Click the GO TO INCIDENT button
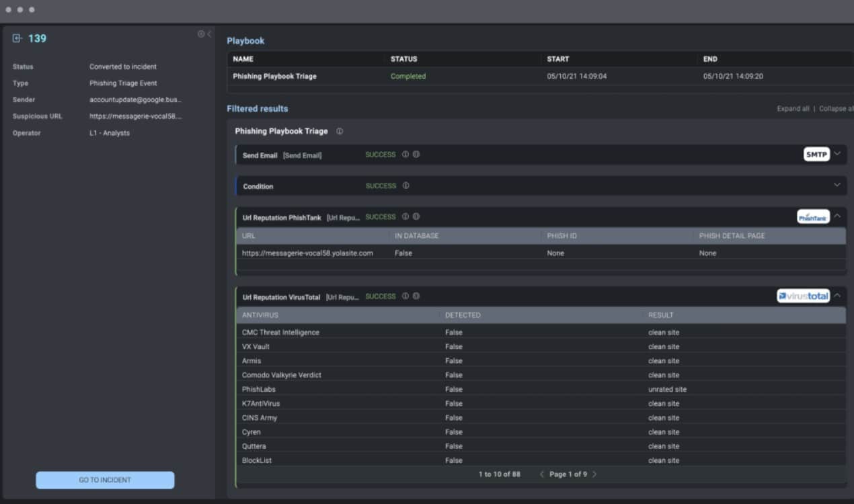 click(105, 480)
